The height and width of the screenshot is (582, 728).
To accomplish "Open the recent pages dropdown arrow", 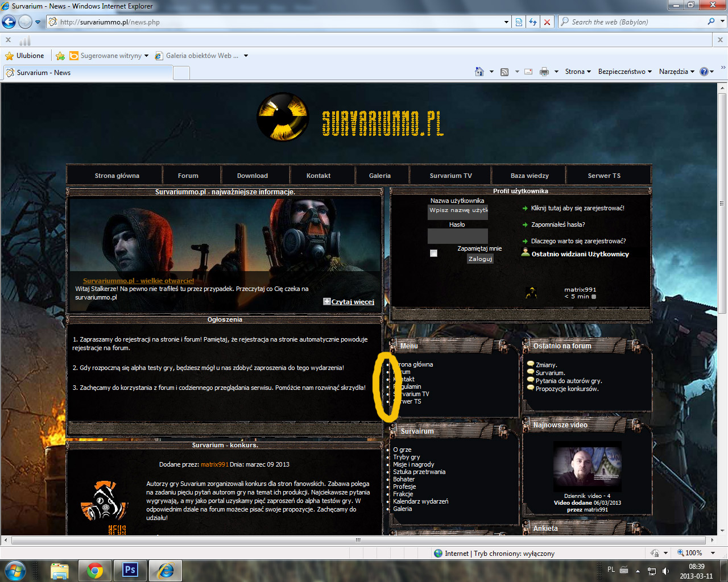I will click(x=38, y=22).
